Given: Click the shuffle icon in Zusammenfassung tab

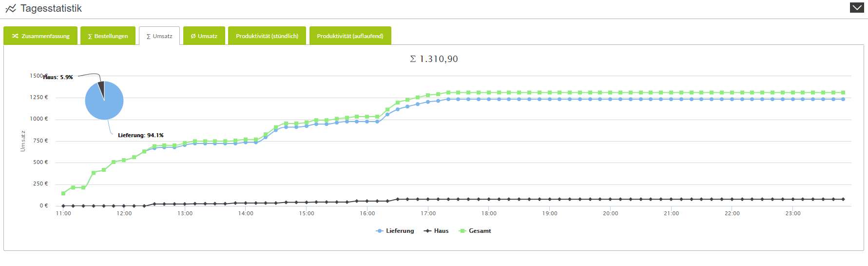Looking at the screenshot, I should [x=15, y=36].
